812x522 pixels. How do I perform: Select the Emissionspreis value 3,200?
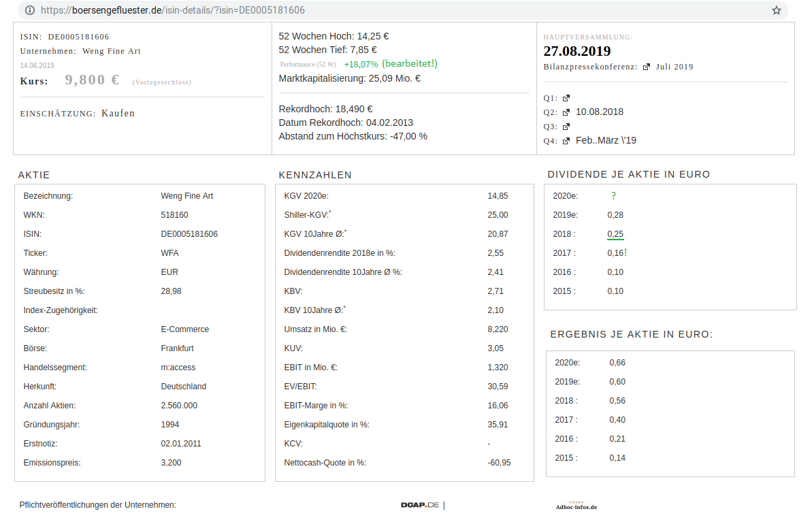tap(171, 463)
